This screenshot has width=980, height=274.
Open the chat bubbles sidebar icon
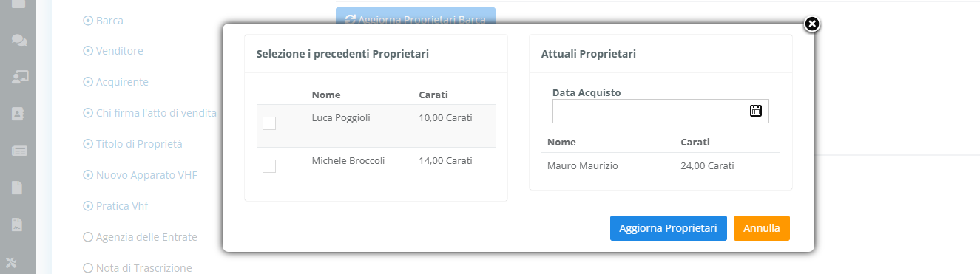point(19,39)
